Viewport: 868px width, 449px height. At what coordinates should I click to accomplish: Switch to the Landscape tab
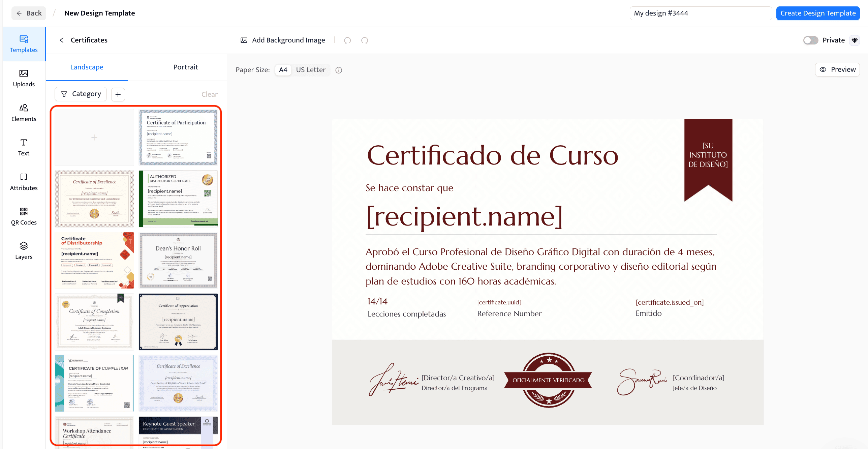click(87, 67)
